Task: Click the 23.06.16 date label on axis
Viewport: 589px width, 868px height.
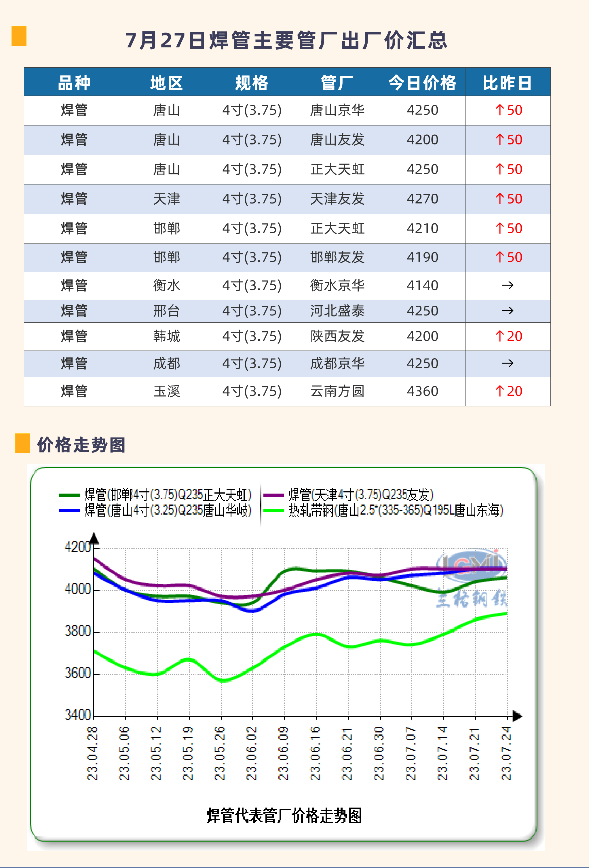Action: click(316, 753)
